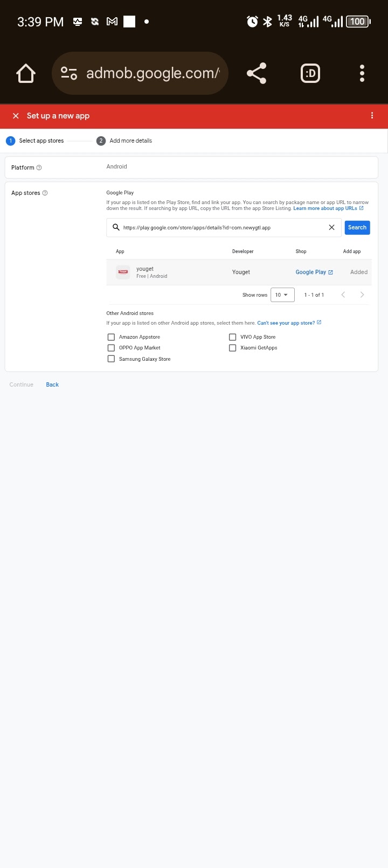Tap the browser home icon
Viewport: 388px width, 868px height.
point(26,73)
